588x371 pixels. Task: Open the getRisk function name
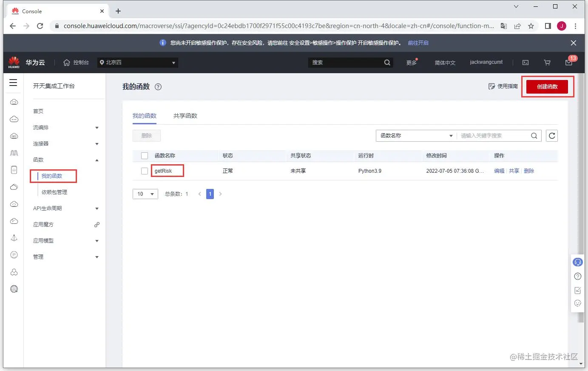click(x=163, y=171)
